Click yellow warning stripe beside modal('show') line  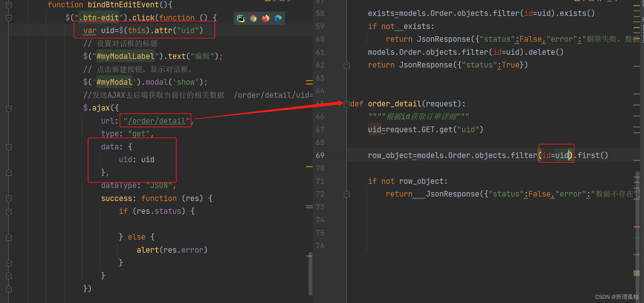tap(309, 82)
